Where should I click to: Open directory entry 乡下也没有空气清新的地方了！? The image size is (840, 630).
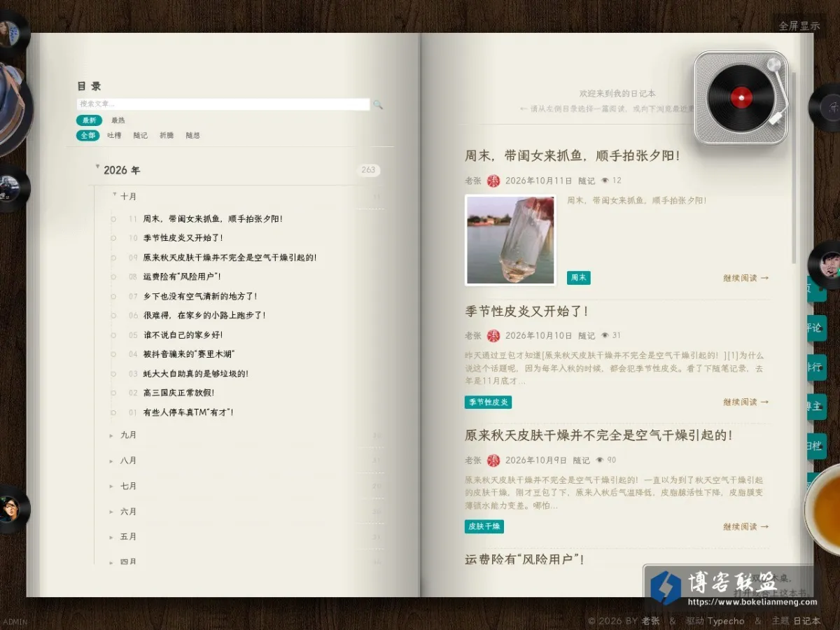(x=201, y=296)
